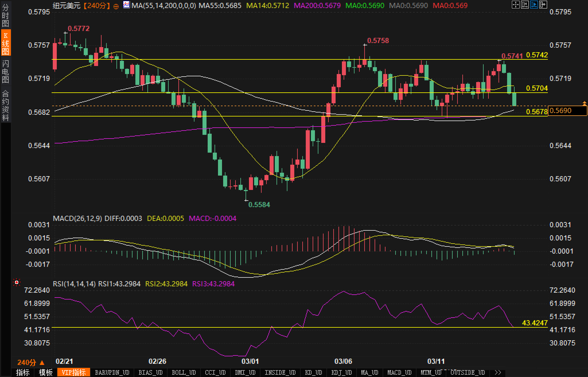Click the RSI(14,14,14) indicator title
This screenshot has height=377, width=588.
pos(74,284)
